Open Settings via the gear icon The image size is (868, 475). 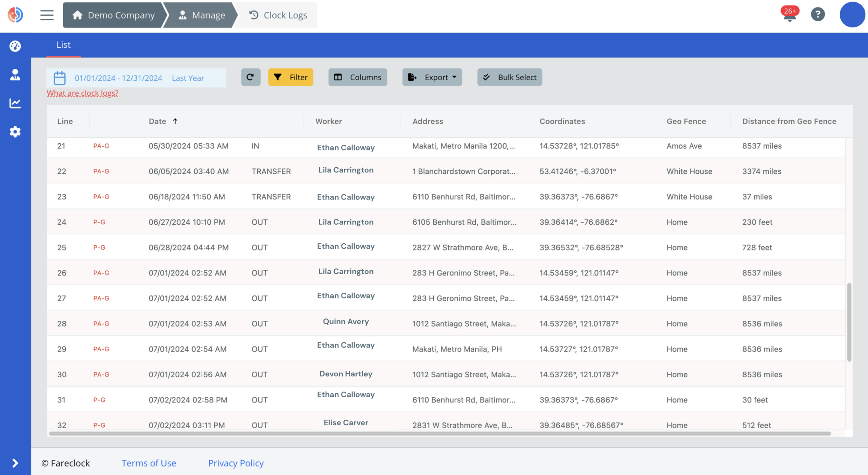[x=15, y=132]
